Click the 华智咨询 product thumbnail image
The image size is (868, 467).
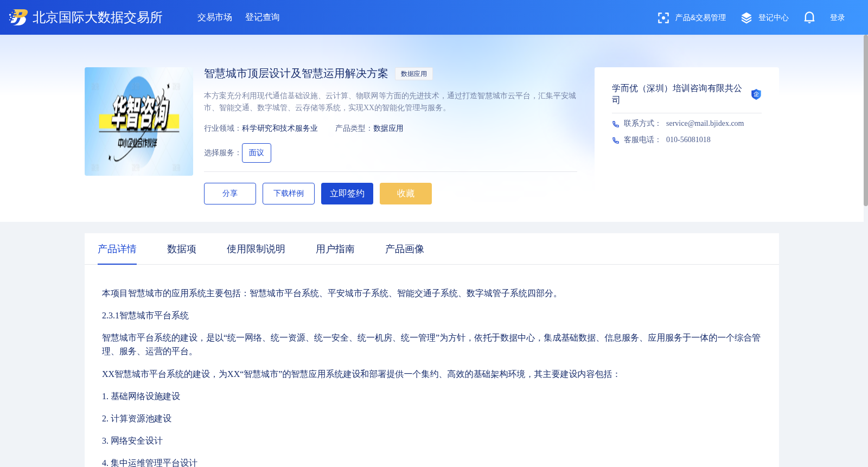[x=139, y=121]
